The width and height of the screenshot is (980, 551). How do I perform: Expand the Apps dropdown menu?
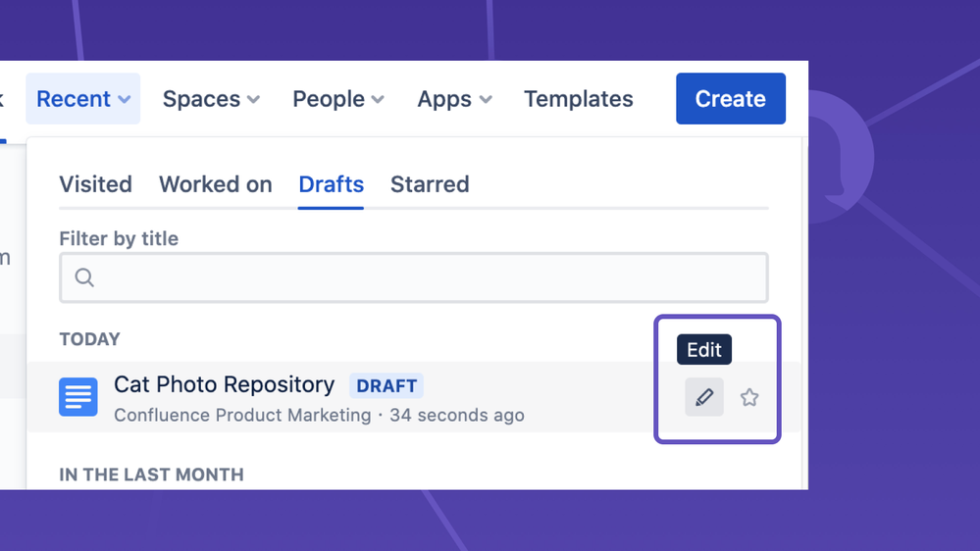point(454,99)
